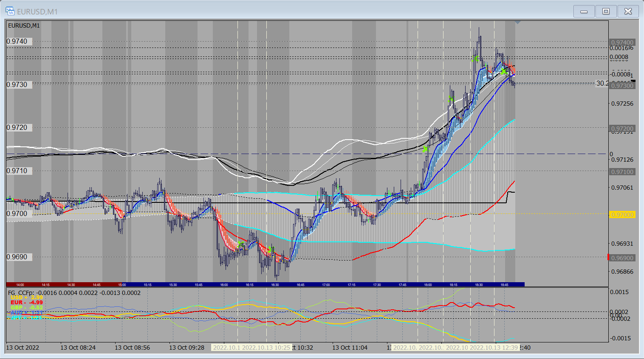The image size is (644, 359).
Task: Select the EURUSD,M1 symbol label in chart corner
Action: click(24, 25)
